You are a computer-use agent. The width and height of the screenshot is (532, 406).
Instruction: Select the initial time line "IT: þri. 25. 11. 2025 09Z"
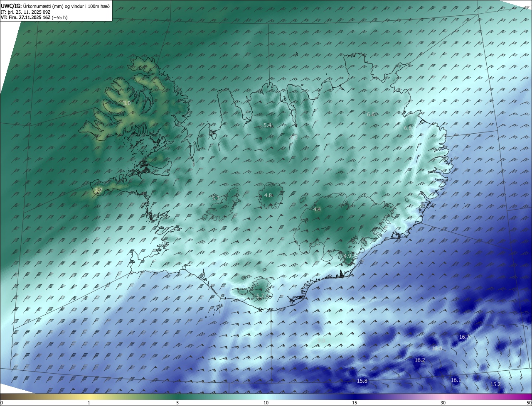25,12
